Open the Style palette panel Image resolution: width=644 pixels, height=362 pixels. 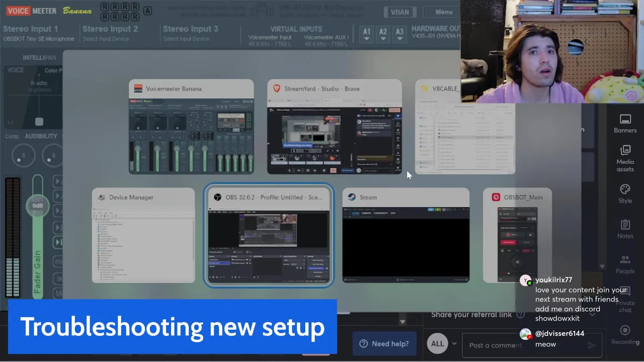625,194
